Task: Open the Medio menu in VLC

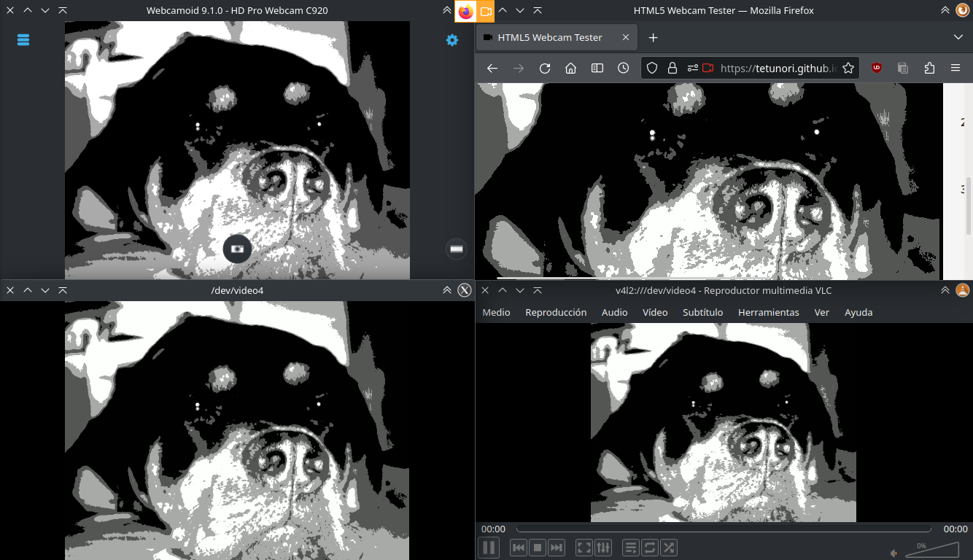Action: 496,312
